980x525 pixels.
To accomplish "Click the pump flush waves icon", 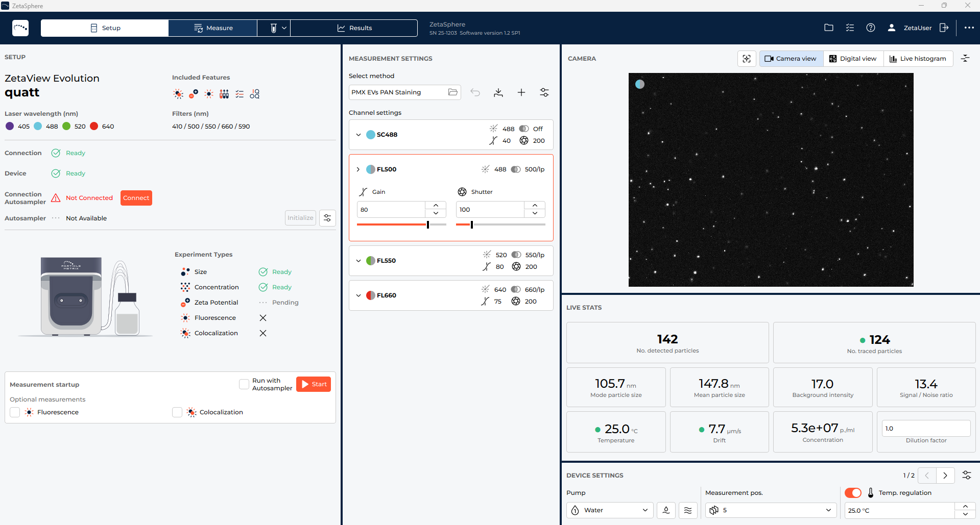I will (x=688, y=510).
